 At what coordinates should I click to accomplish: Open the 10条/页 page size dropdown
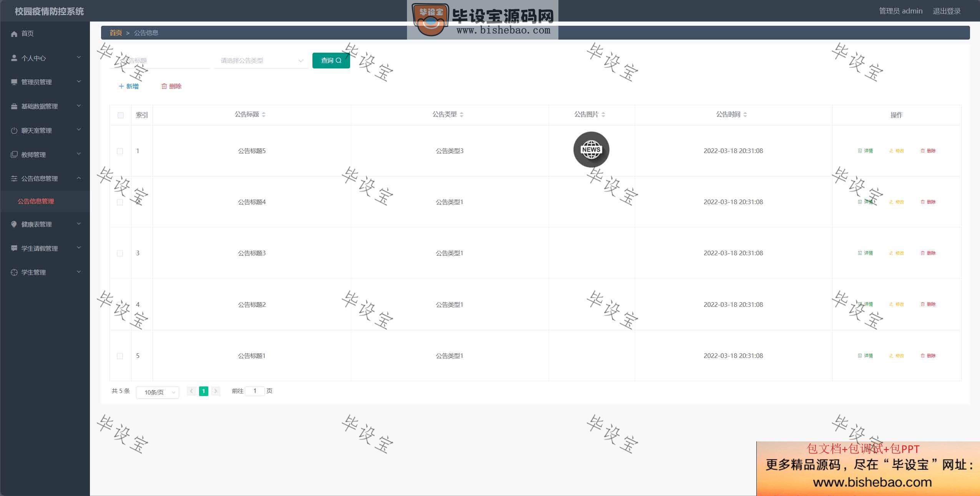pos(158,392)
